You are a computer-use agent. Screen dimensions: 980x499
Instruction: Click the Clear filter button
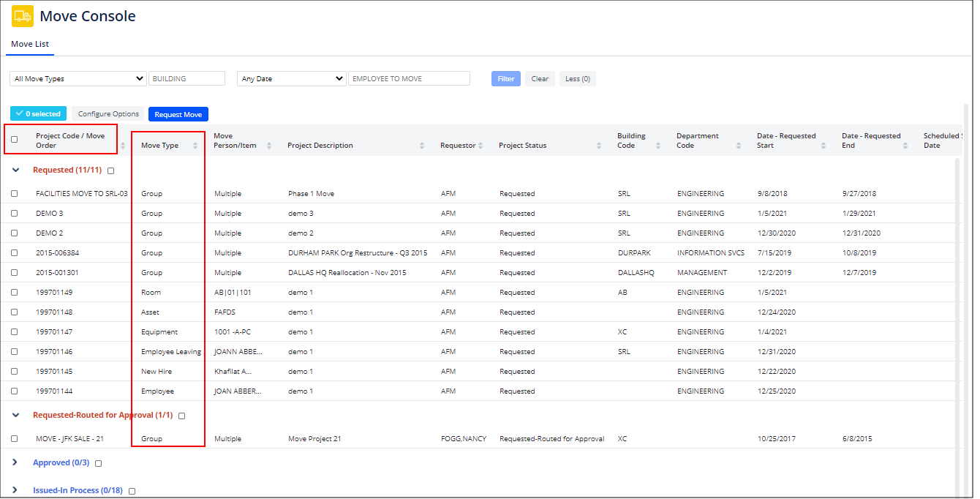point(540,79)
